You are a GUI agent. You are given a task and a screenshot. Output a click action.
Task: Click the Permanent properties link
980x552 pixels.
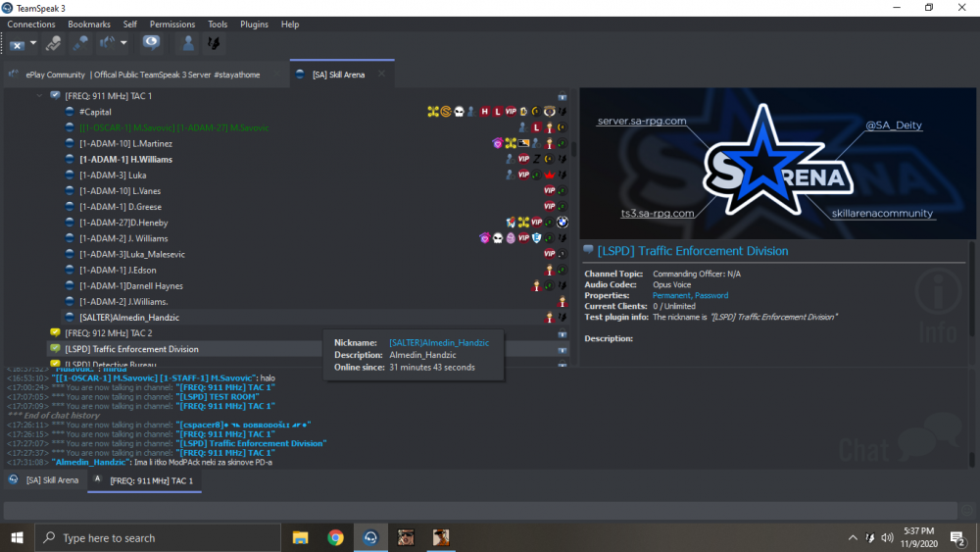coord(671,295)
